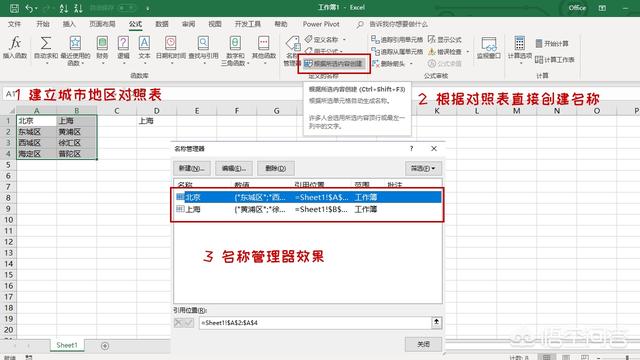
Task: Click the 名称 column header in Name Manager
Action: tap(185, 185)
